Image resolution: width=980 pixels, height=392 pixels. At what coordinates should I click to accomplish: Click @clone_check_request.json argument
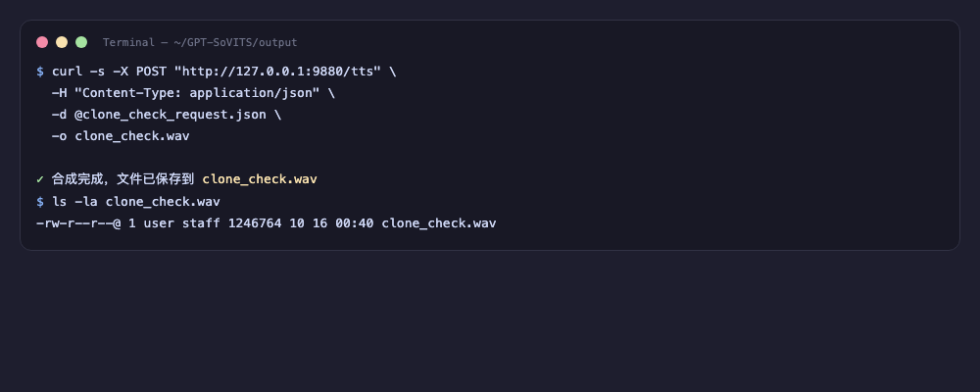click(170, 115)
